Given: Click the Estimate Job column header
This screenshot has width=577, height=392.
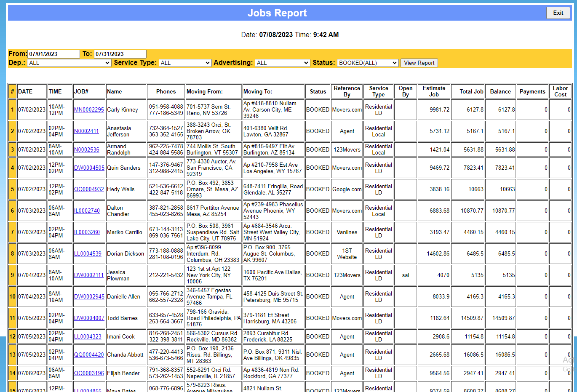Looking at the screenshot, I should (434, 91).
